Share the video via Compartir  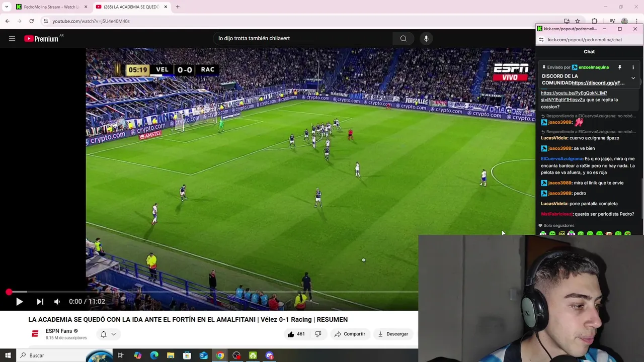click(350, 334)
